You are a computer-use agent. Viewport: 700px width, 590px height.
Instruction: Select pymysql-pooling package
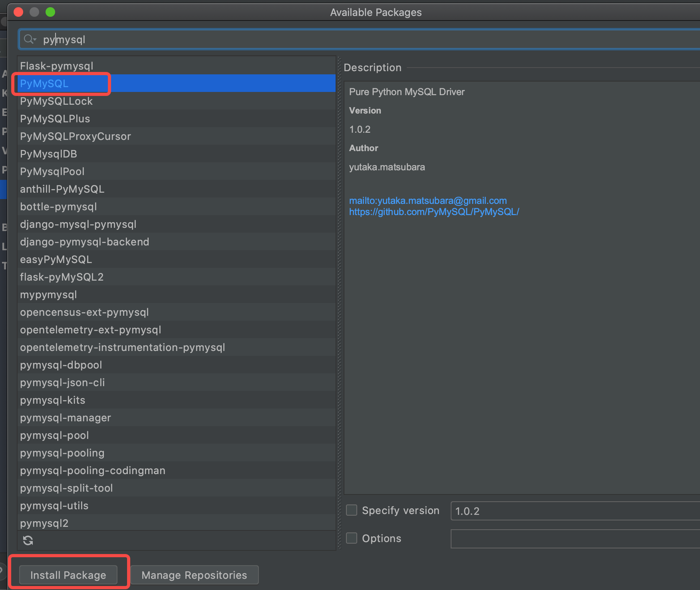pos(177,452)
